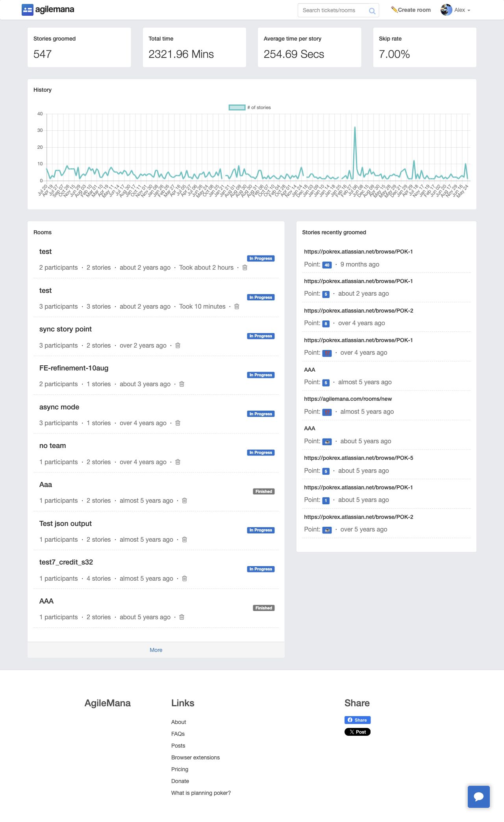Click the agilemana logo icon
The image size is (504, 822).
click(x=27, y=10)
